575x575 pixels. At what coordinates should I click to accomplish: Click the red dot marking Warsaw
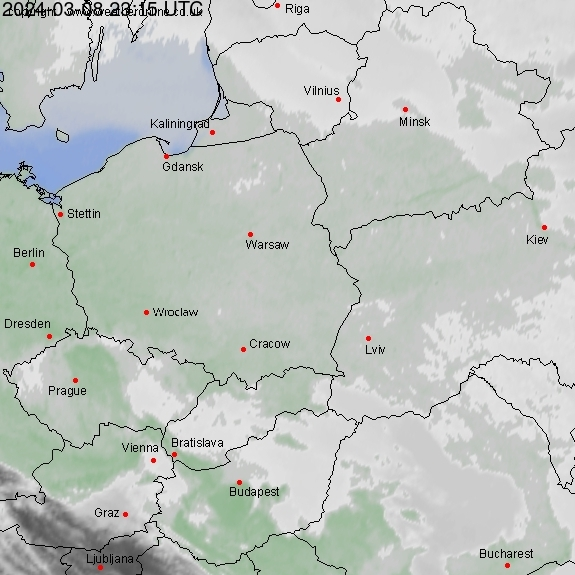tap(250, 234)
